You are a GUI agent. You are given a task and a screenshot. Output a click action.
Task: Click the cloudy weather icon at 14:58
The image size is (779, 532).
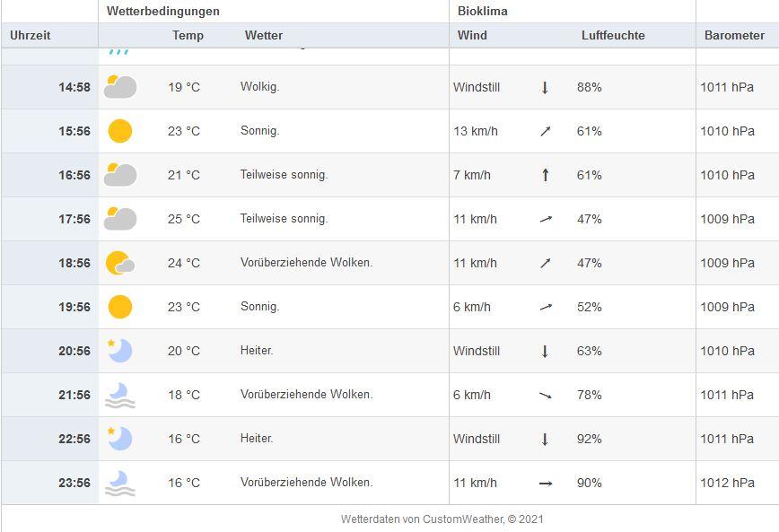click(x=120, y=87)
